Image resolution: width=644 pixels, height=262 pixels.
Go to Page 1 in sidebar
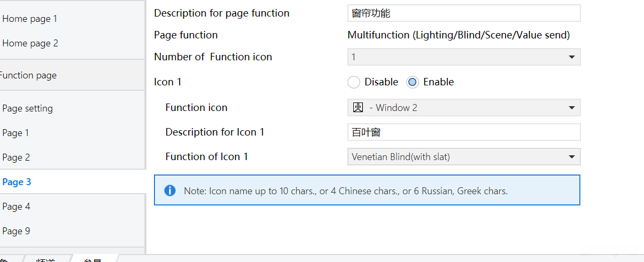pos(16,133)
